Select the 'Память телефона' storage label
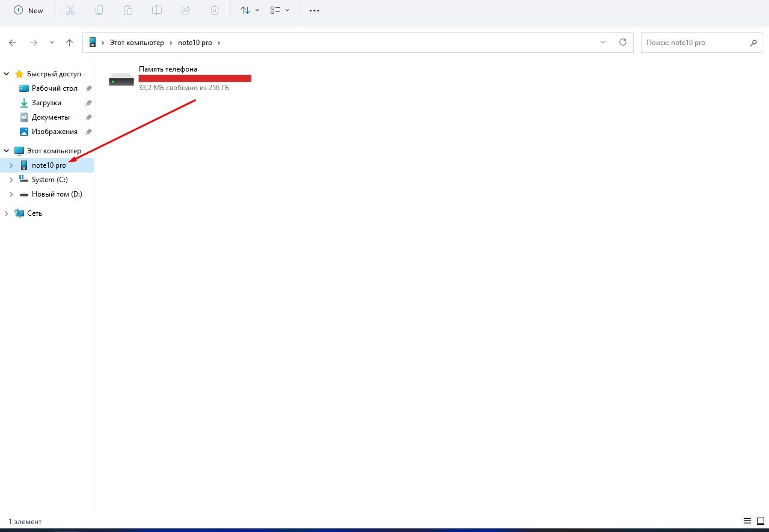Image resolution: width=769 pixels, height=532 pixels. pyautogui.click(x=168, y=69)
